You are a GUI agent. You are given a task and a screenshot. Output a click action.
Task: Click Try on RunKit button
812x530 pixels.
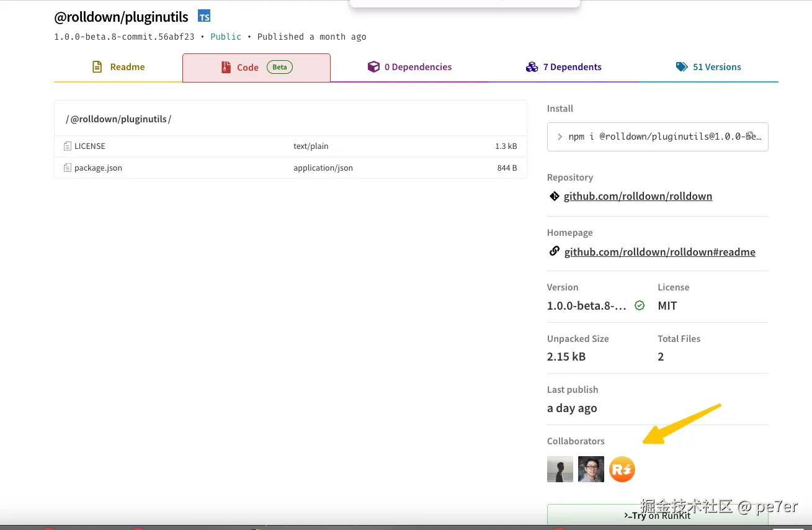(658, 515)
